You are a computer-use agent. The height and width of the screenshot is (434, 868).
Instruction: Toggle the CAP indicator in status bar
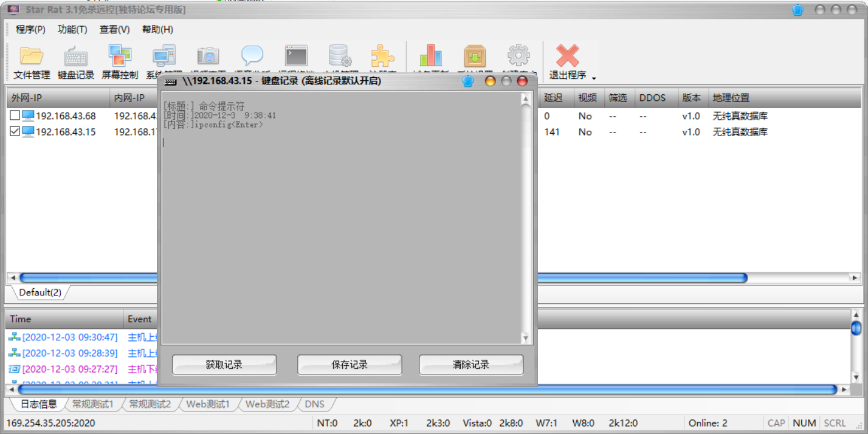776,423
